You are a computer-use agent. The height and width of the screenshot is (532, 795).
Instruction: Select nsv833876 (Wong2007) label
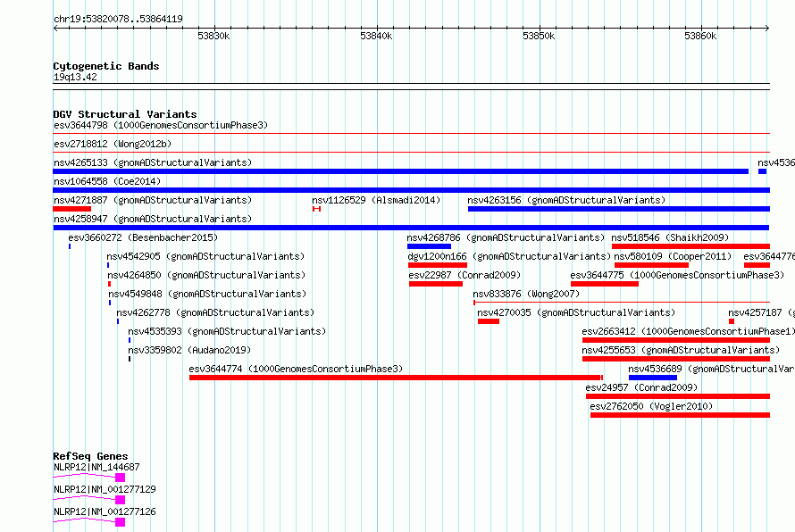click(x=526, y=294)
